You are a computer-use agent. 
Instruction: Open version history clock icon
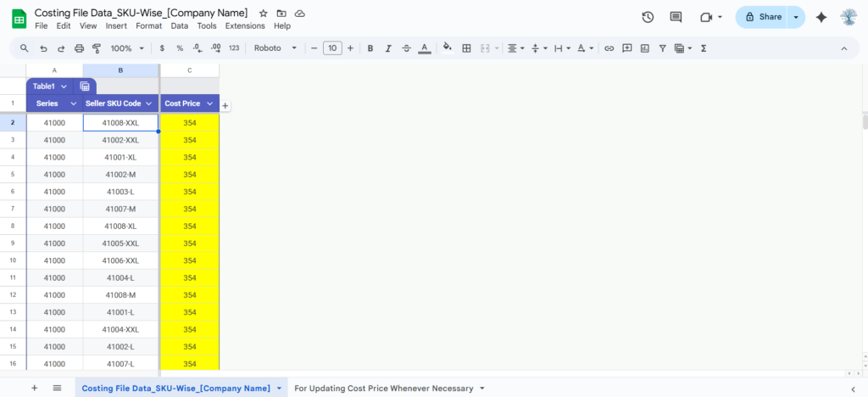pos(648,17)
